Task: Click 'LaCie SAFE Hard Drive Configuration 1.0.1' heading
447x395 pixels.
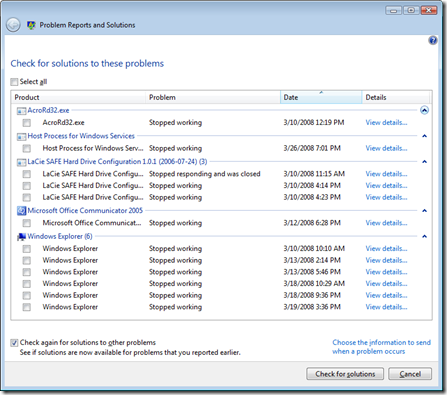Action: tap(117, 162)
